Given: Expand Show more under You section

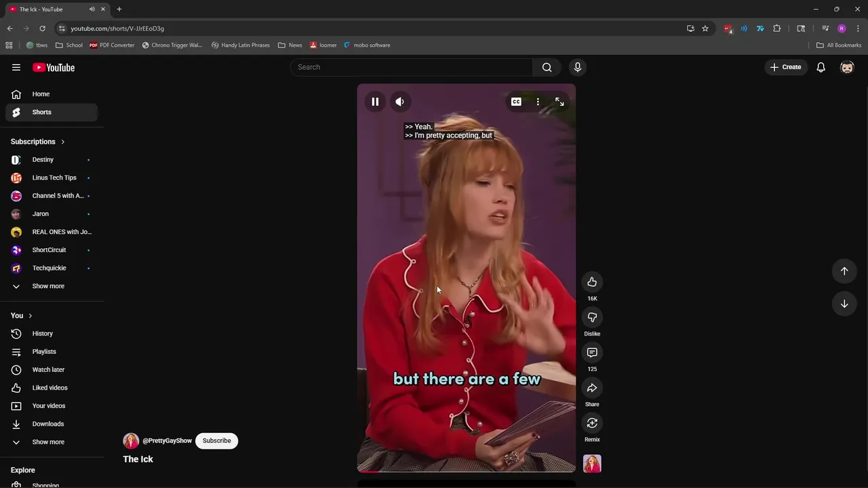Looking at the screenshot, I should point(52,442).
